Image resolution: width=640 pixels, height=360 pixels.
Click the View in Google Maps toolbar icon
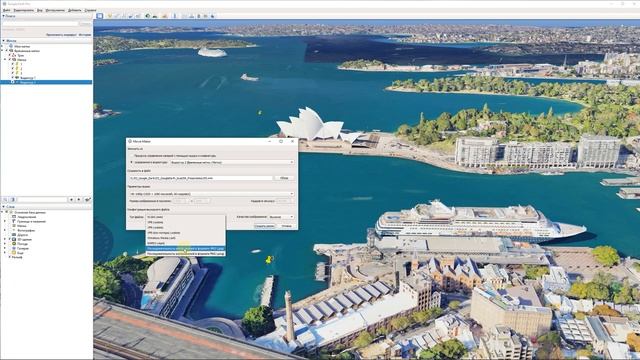(205, 16)
